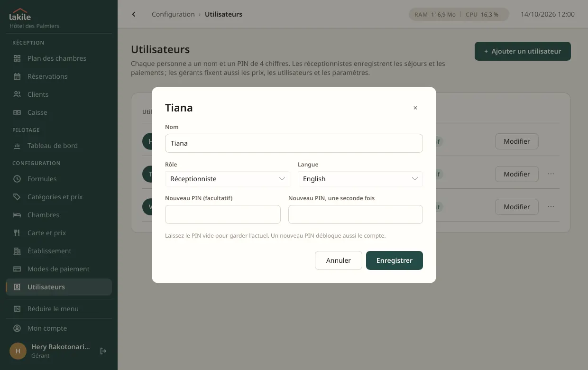Open Établissement building icon

click(17, 251)
